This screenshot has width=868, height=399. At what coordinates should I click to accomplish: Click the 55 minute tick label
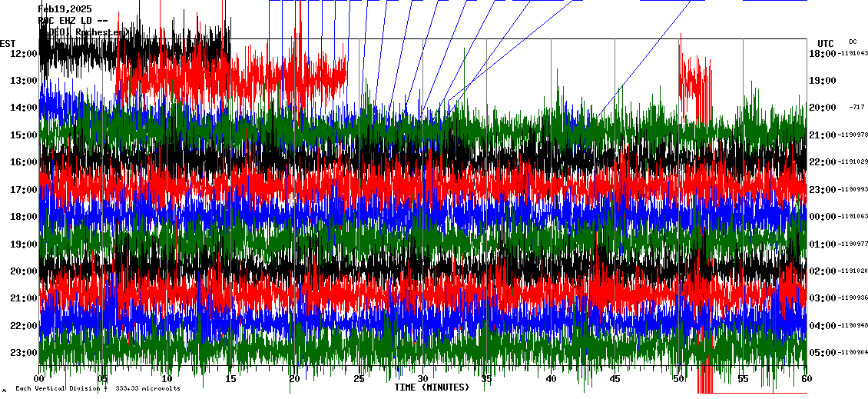743,379
